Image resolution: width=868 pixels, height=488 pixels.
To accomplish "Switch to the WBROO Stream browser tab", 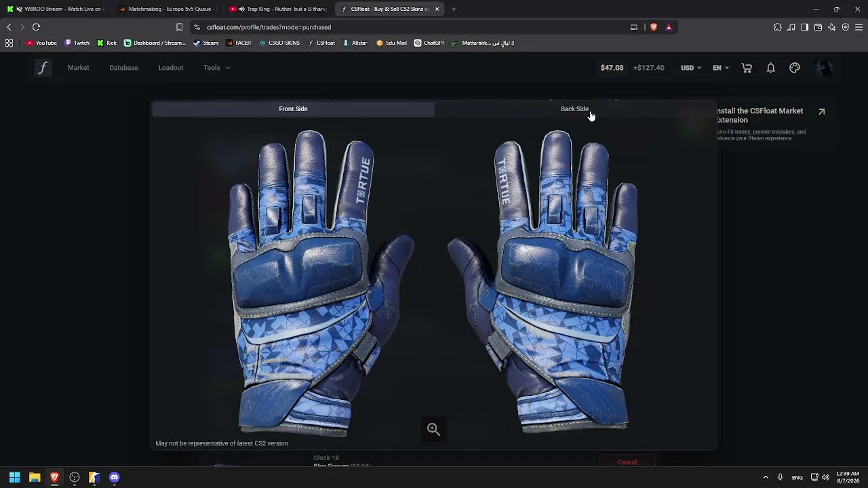I will pyautogui.click(x=54, y=9).
